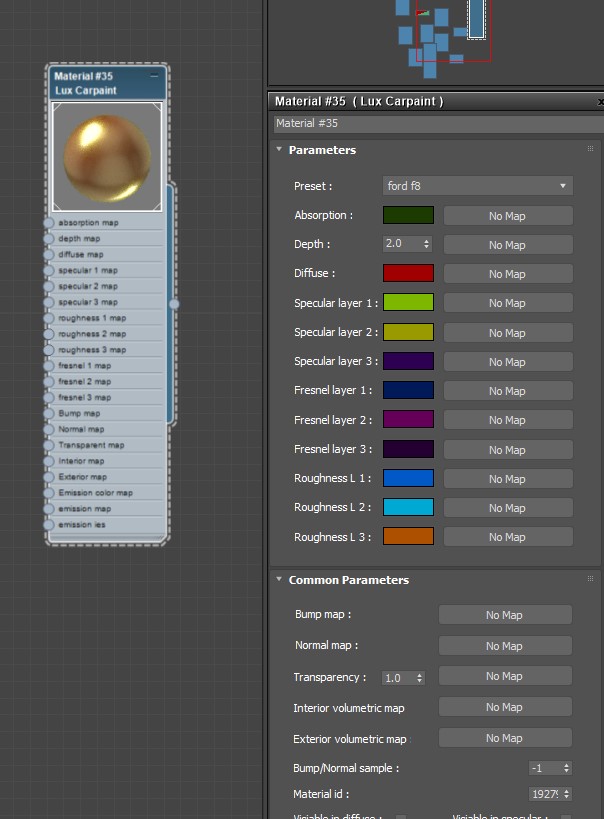Collapse the Parameters rollout
This screenshot has height=819, width=604.
pyautogui.click(x=280, y=150)
